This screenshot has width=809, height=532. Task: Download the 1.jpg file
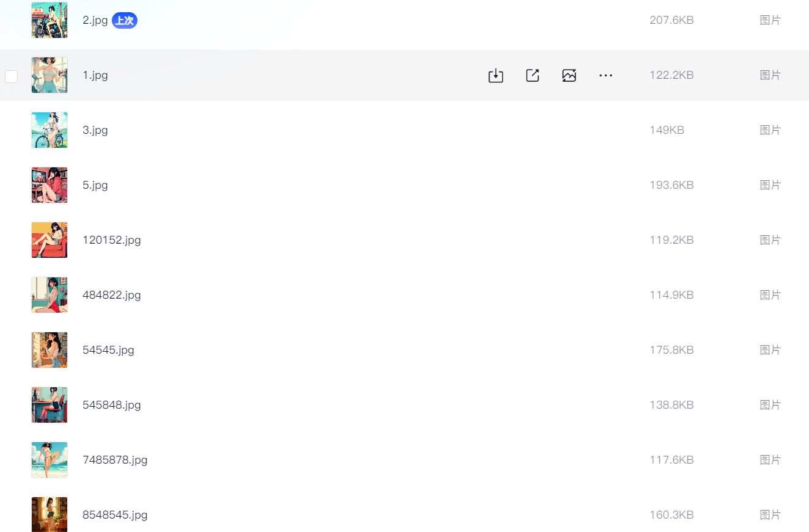[x=496, y=76]
